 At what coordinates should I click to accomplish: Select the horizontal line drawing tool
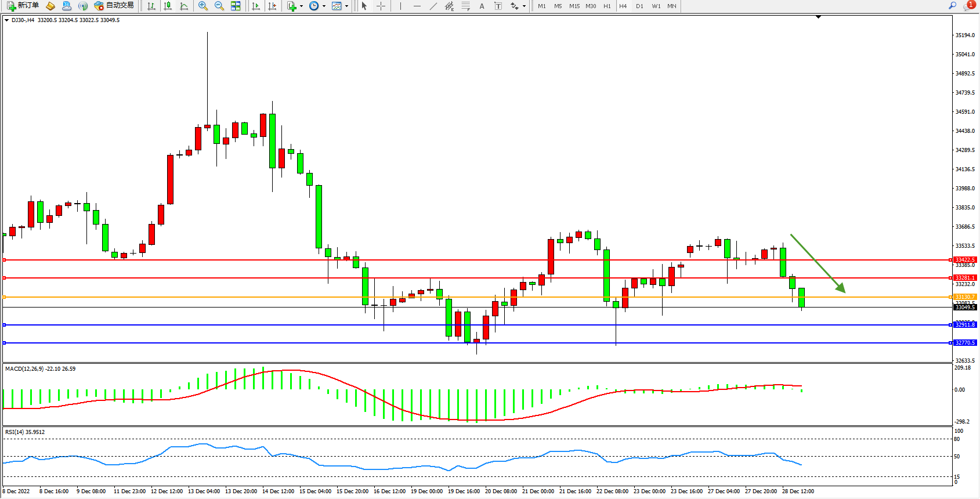tap(417, 6)
